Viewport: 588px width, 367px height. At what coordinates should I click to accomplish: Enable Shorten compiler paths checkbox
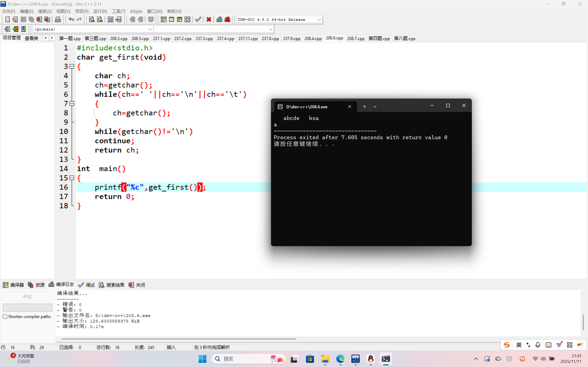click(5, 317)
